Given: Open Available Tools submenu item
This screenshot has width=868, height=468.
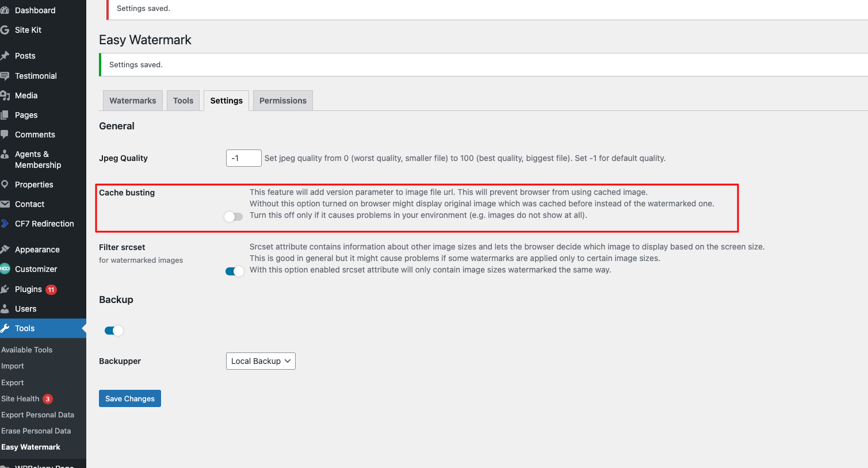Looking at the screenshot, I should pos(26,350).
